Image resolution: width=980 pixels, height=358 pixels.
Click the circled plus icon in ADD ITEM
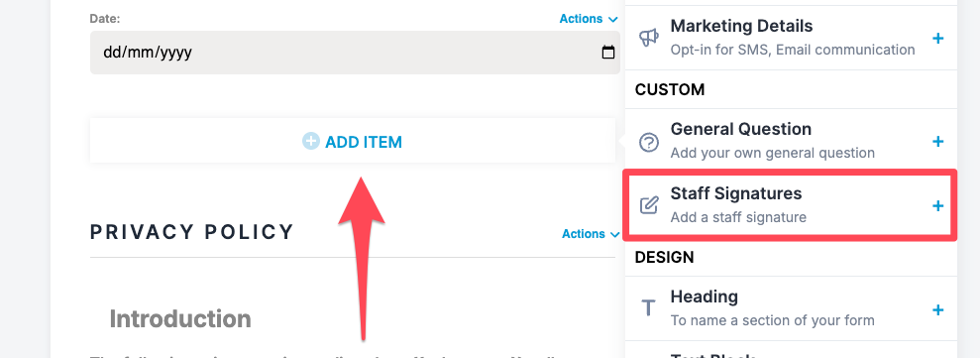pyautogui.click(x=310, y=142)
